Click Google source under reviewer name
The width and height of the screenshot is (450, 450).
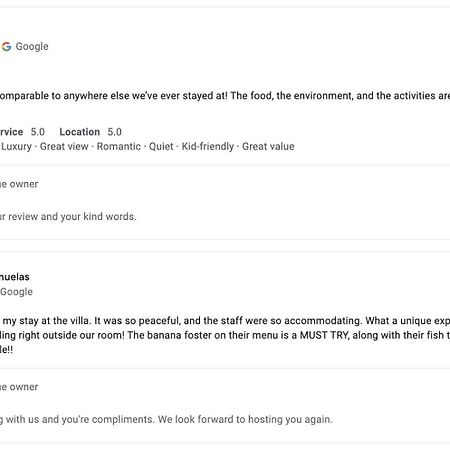pos(16,292)
